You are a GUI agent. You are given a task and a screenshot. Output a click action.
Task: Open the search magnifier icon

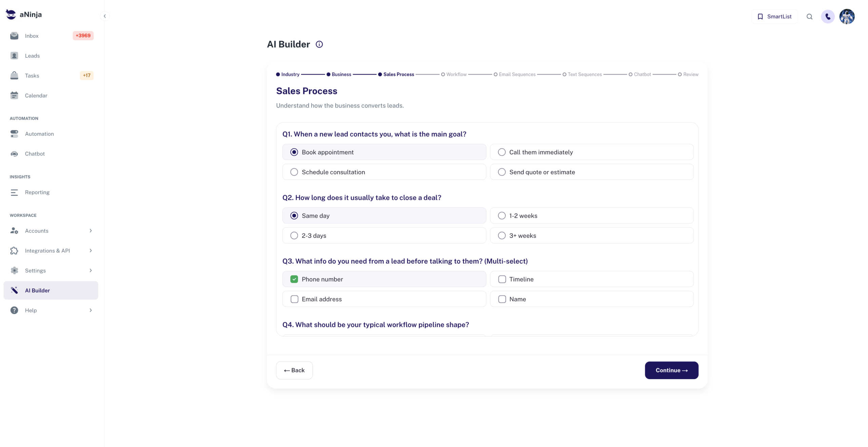(809, 17)
